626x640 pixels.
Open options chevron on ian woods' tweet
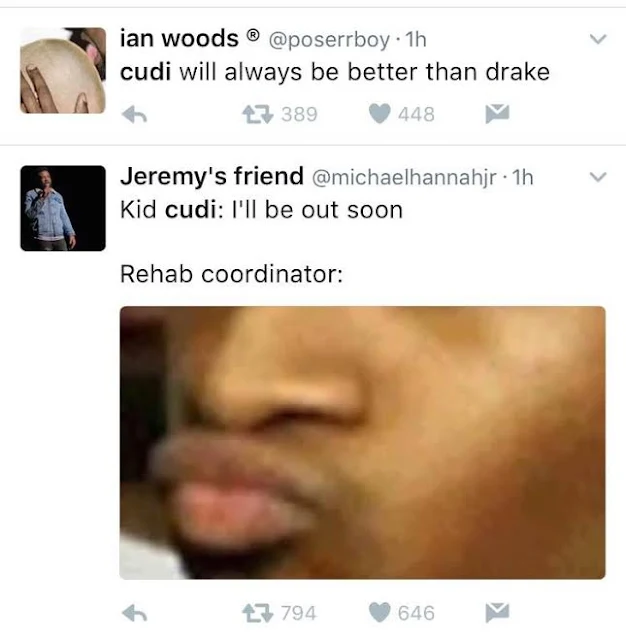598,39
